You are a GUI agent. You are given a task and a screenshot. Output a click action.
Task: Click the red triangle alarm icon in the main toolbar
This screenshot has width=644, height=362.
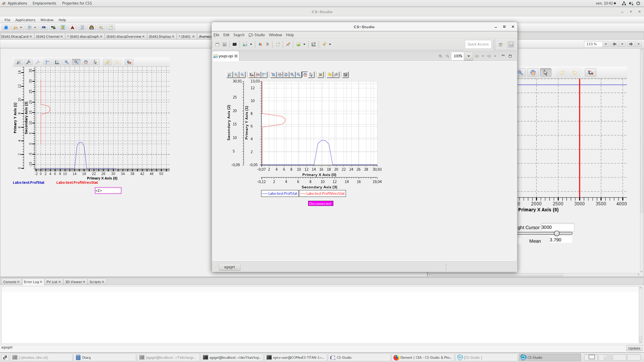(x=72, y=27)
